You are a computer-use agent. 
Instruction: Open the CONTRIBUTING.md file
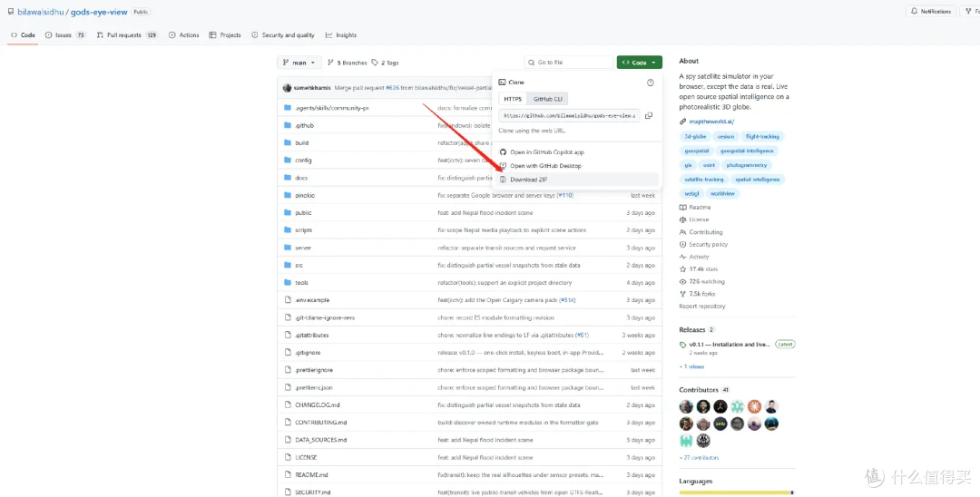(320, 423)
